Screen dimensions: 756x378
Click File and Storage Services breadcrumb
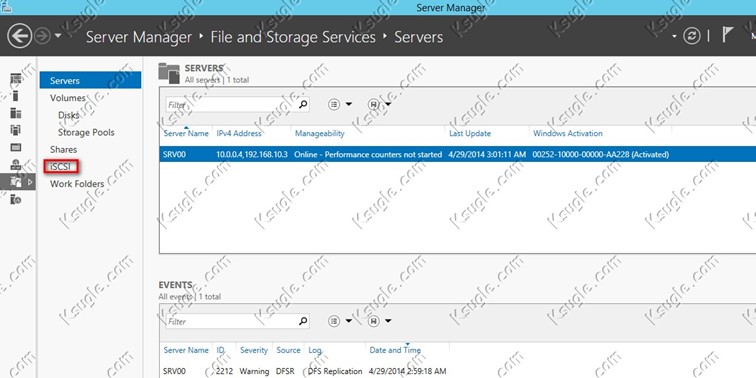(293, 37)
